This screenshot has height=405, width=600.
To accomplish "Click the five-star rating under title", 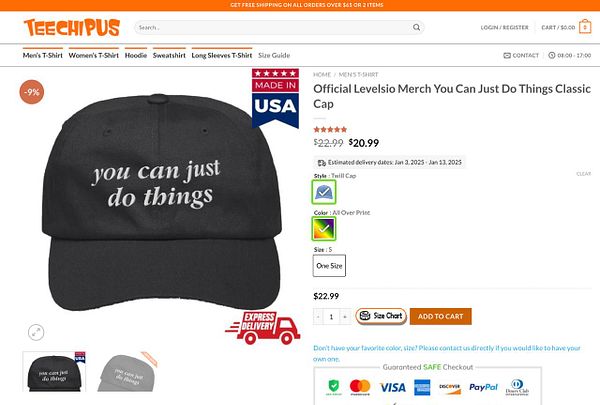I will (330, 129).
